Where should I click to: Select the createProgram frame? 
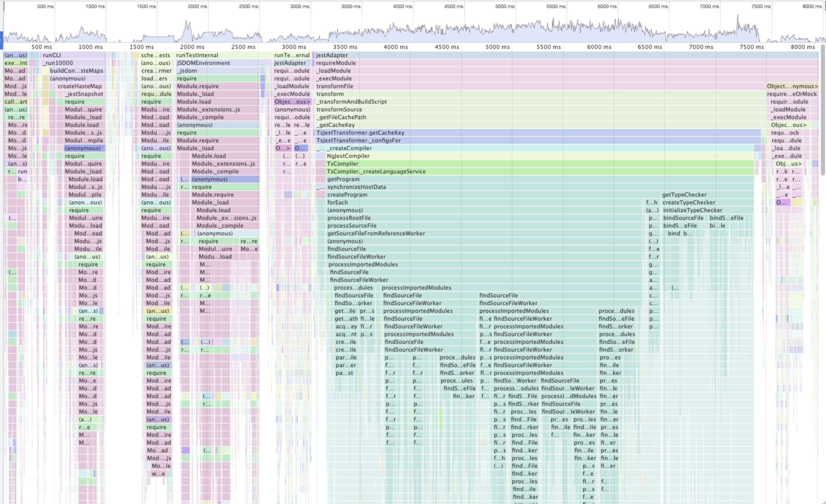[x=494, y=195]
